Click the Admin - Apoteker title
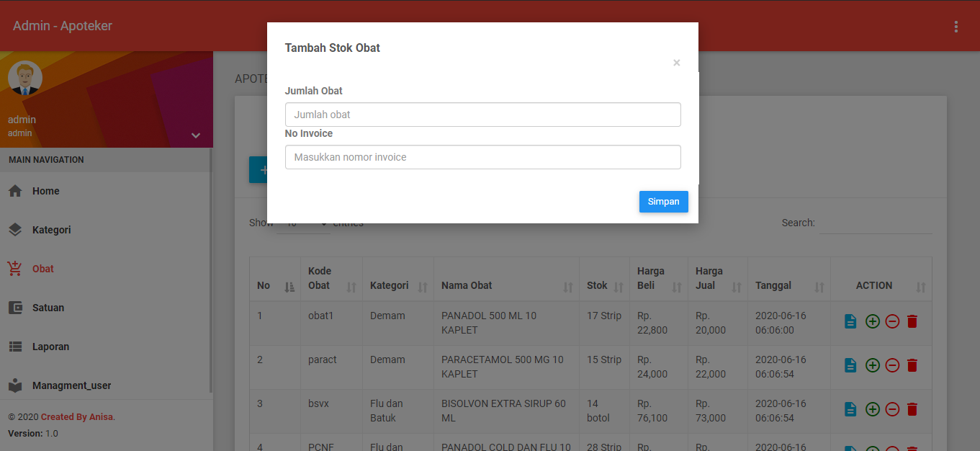 [x=63, y=26]
